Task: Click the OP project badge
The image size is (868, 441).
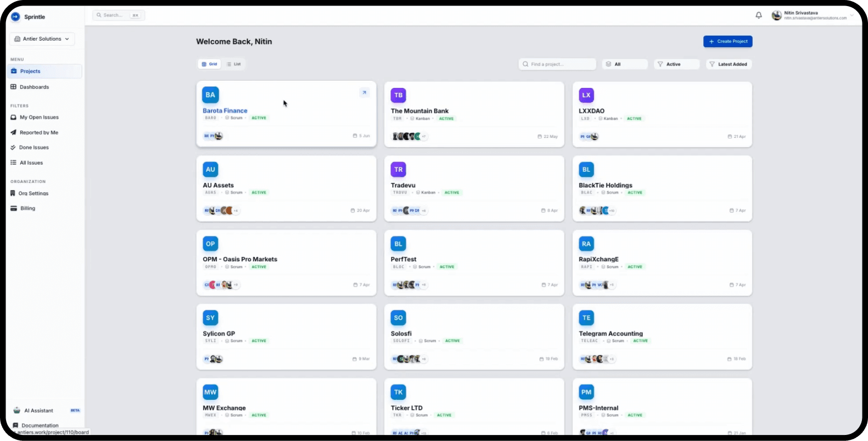Action: click(x=210, y=243)
